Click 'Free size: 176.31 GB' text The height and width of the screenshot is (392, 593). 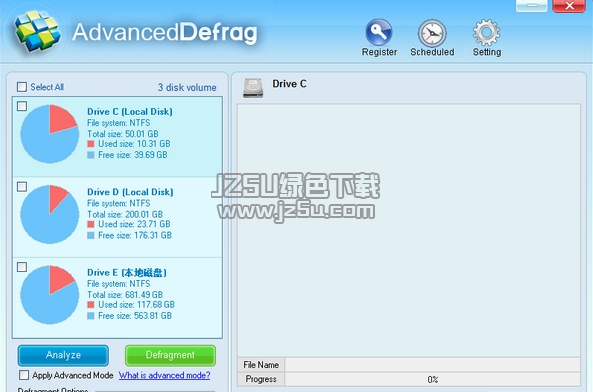click(135, 236)
